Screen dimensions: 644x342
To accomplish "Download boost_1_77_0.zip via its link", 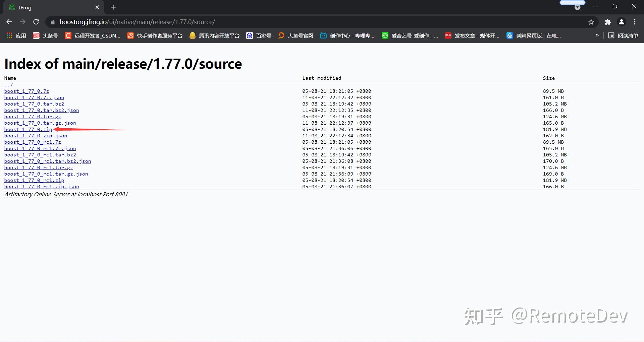I will coord(28,129).
